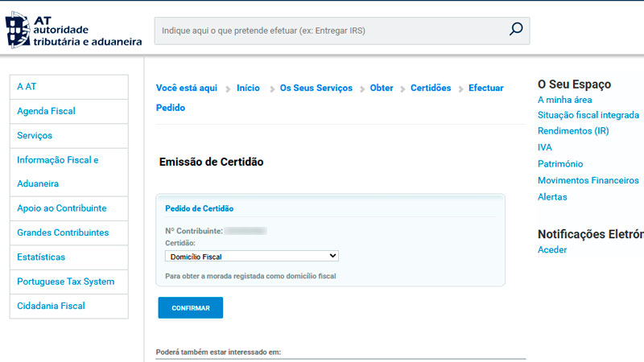The height and width of the screenshot is (362, 644).
Task: Open 'Portuguese Tax System' menu item
Action: point(69,282)
